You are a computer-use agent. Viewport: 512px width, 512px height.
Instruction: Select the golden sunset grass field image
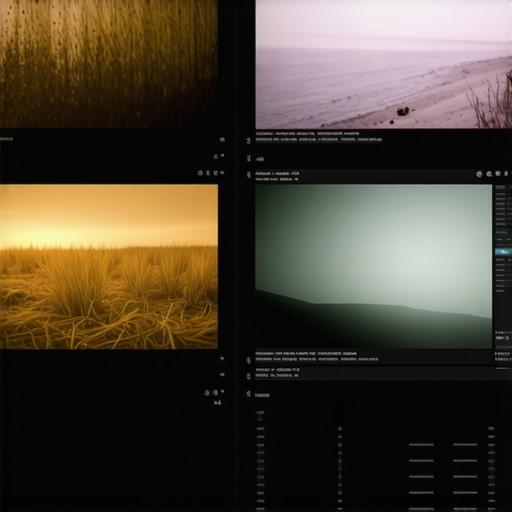pyautogui.click(x=109, y=267)
